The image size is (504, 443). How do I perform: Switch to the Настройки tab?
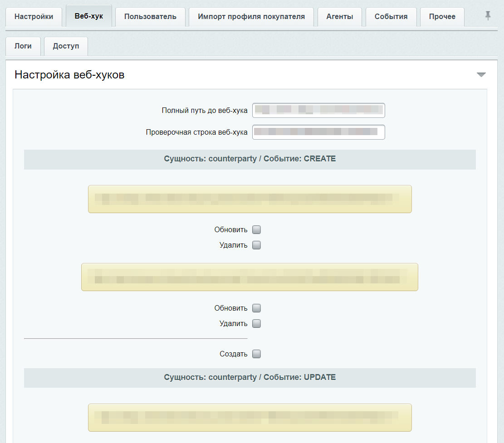[34, 16]
